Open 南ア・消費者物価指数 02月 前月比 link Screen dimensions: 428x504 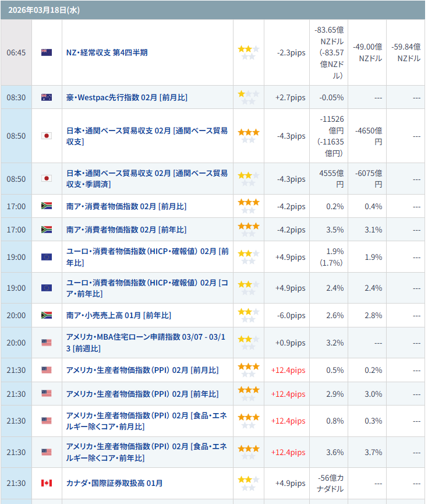click(126, 206)
